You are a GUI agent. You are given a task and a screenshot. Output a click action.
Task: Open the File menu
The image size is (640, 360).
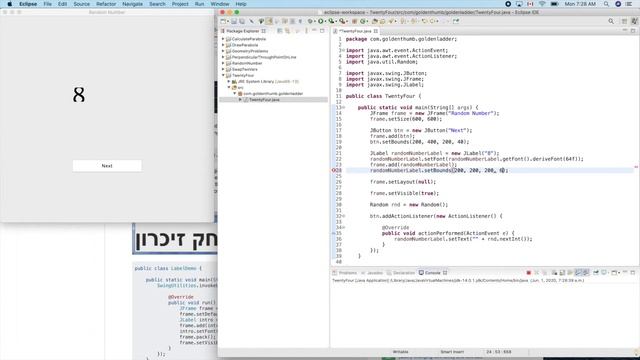point(47,4)
